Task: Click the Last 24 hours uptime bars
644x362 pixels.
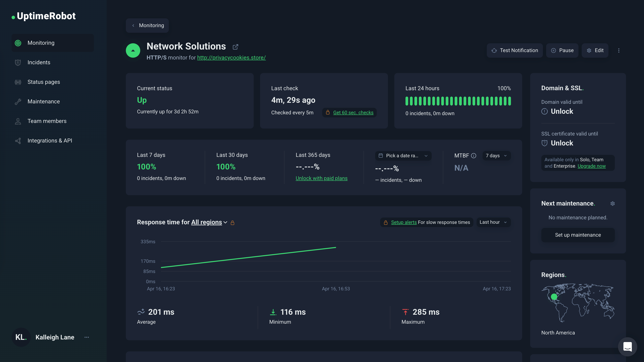Action: click(x=458, y=101)
